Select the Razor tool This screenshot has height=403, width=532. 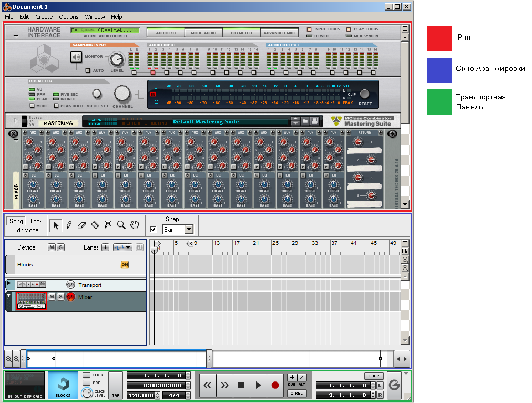(95, 225)
